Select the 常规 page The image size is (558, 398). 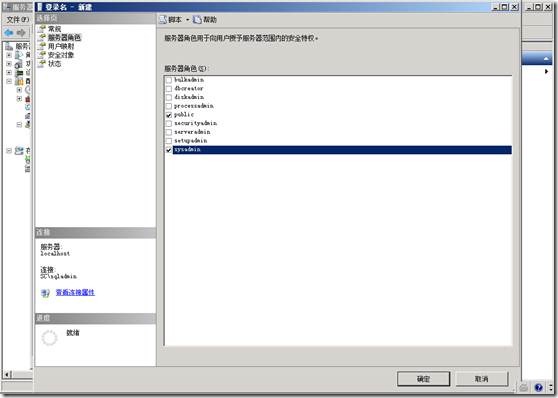(x=54, y=29)
